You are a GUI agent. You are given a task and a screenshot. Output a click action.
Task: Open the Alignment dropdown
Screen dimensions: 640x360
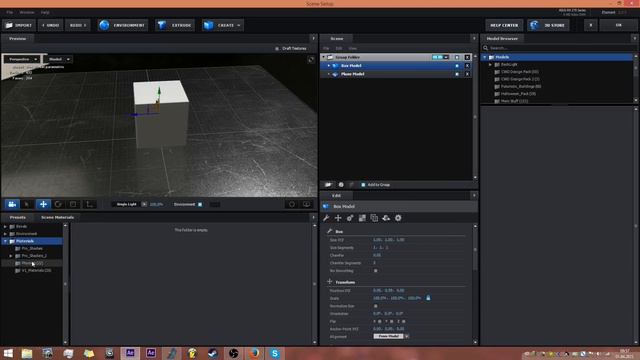pos(391,336)
